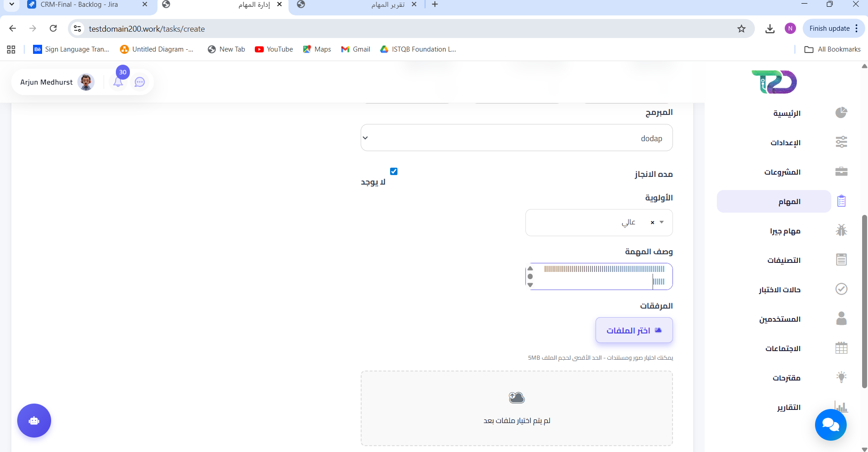Image resolution: width=868 pixels, height=452 pixels.
Task: Switch to the CRM-Final Backlog Jira tab
Action: tap(79, 5)
